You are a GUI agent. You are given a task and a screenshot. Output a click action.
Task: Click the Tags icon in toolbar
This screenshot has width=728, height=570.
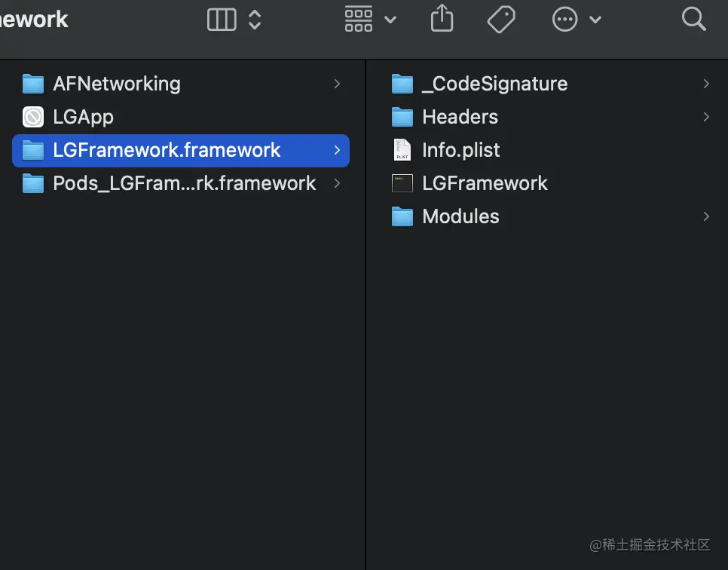[501, 20]
